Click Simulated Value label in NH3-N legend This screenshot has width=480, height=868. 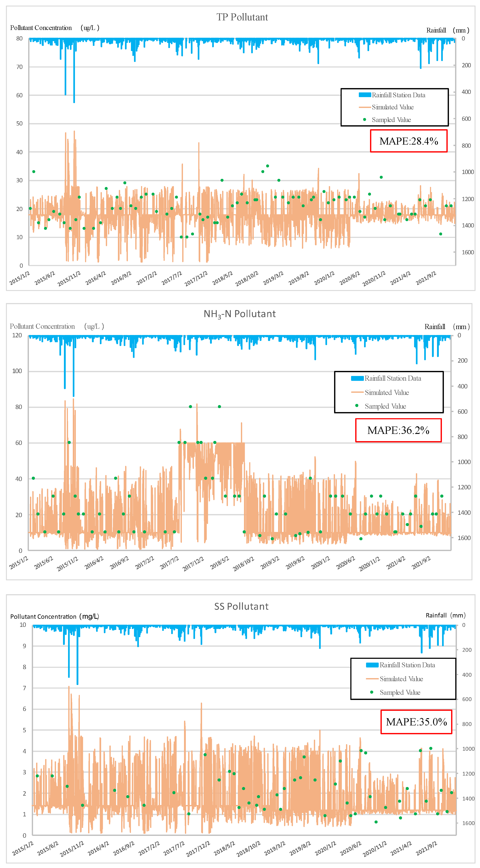387,393
